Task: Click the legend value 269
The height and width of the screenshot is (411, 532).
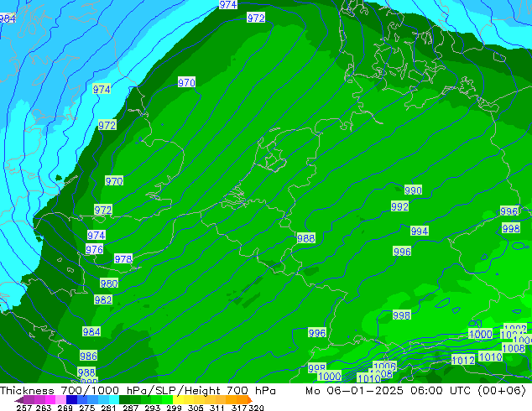Action: tap(65, 408)
